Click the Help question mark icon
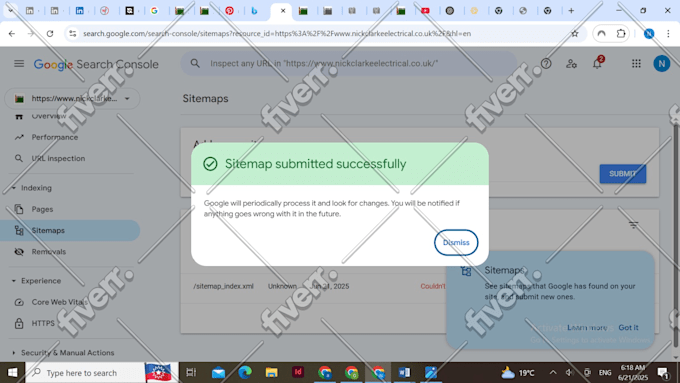Image resolution: width=680 pixels, height=383 pixels. (546, 64)
